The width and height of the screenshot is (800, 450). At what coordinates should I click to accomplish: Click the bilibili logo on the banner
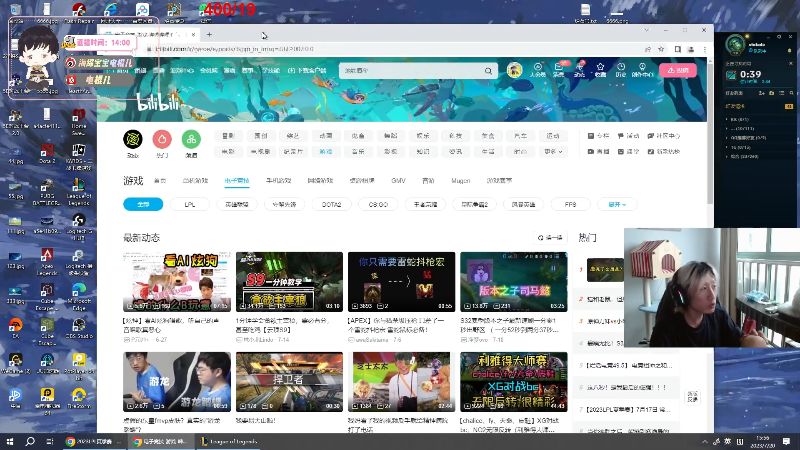(x=159, y=104)
